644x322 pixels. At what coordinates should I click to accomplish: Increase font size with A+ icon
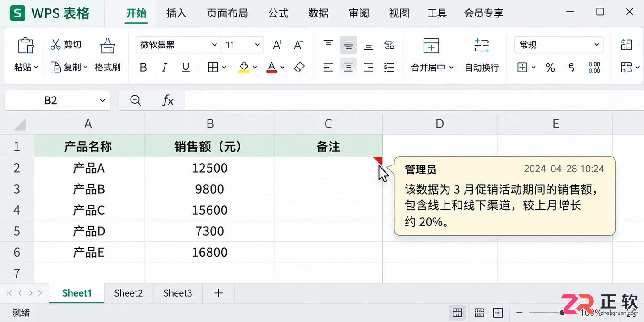point(277,45)
